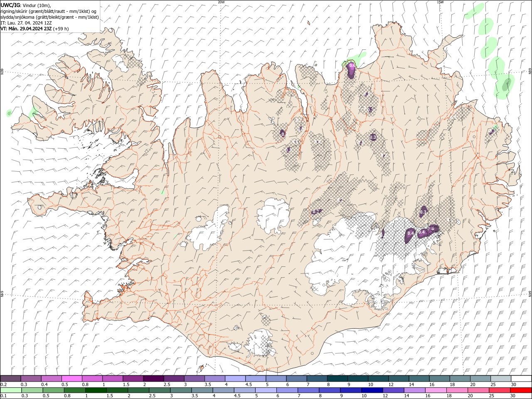The width and height of the screenshot is (532, 399).
Task: Pick the light pink 16–18 legend swatch
Action: tap(436, 390)
